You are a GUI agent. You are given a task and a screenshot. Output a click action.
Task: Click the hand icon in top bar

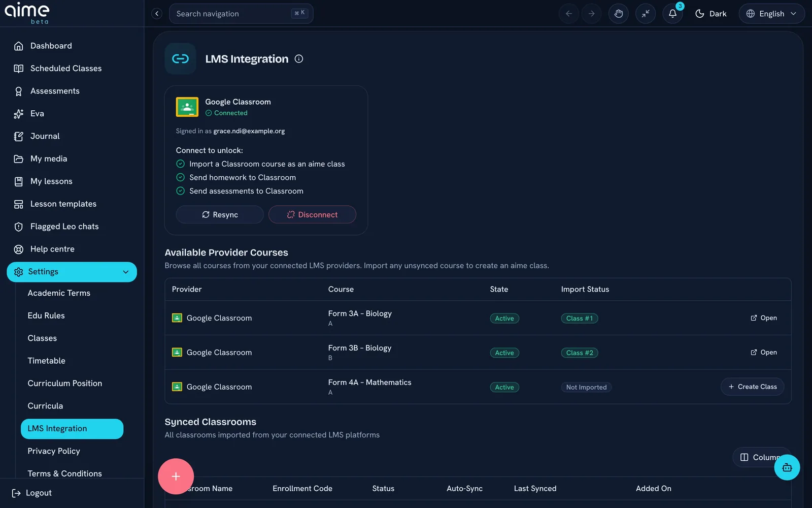click(x=619, y=14)
